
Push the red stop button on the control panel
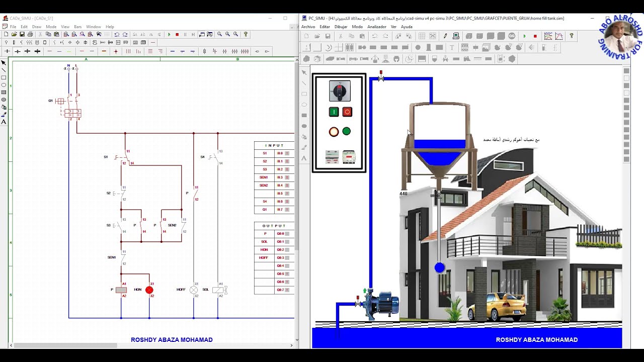(347, 112)
